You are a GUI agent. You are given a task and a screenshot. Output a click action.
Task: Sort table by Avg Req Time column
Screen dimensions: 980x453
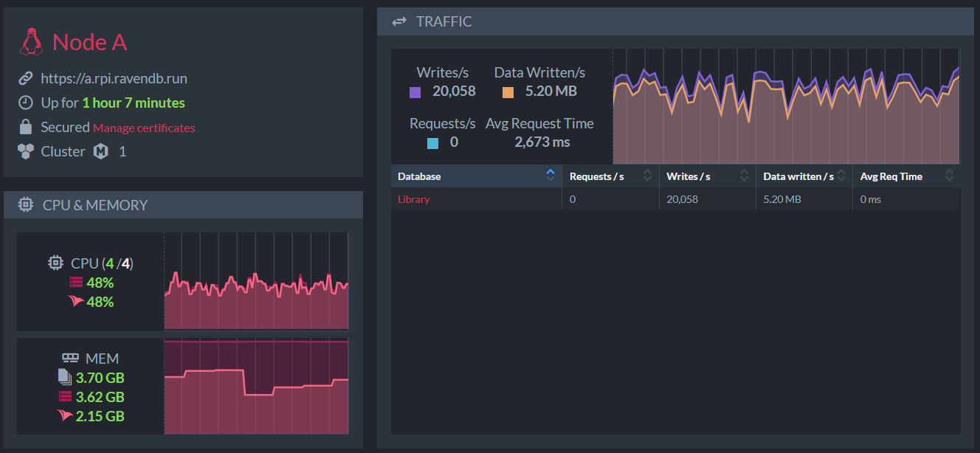click(907, 176)
